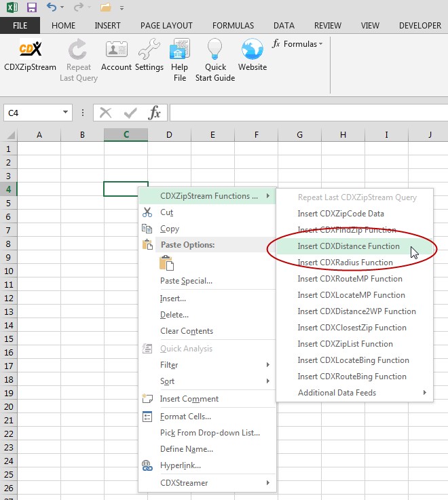Select Insert CDXLocateBing Function

[x=355, y=360]
